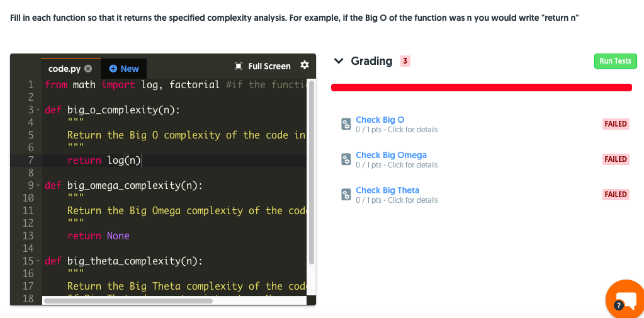Click 'def big_theta_complexity(n):' text
The image size is (644, 318).
123,261
